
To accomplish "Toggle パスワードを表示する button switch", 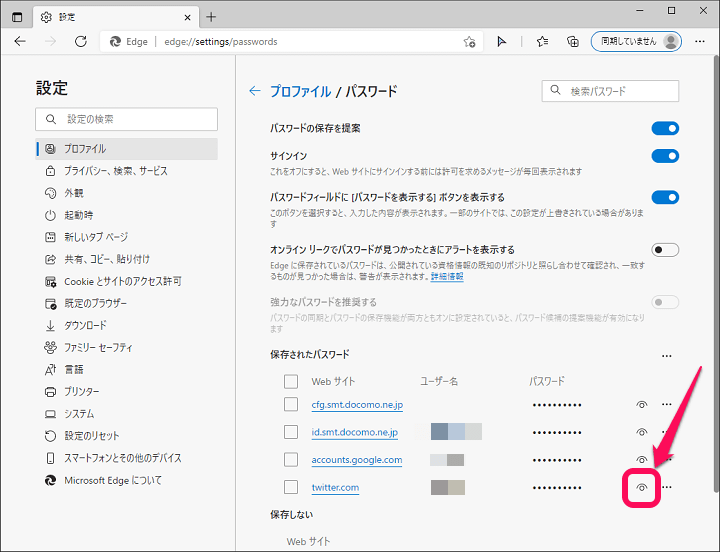I will coord(665,197).
